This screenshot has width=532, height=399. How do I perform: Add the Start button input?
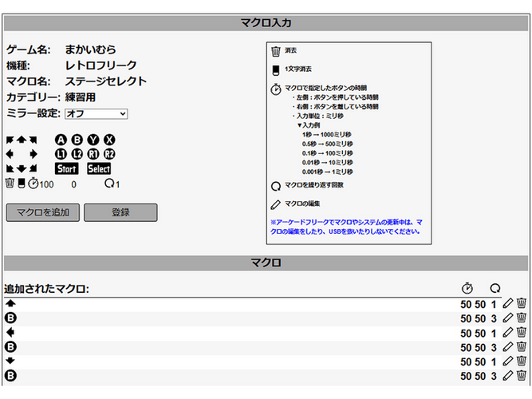(66, 168)
